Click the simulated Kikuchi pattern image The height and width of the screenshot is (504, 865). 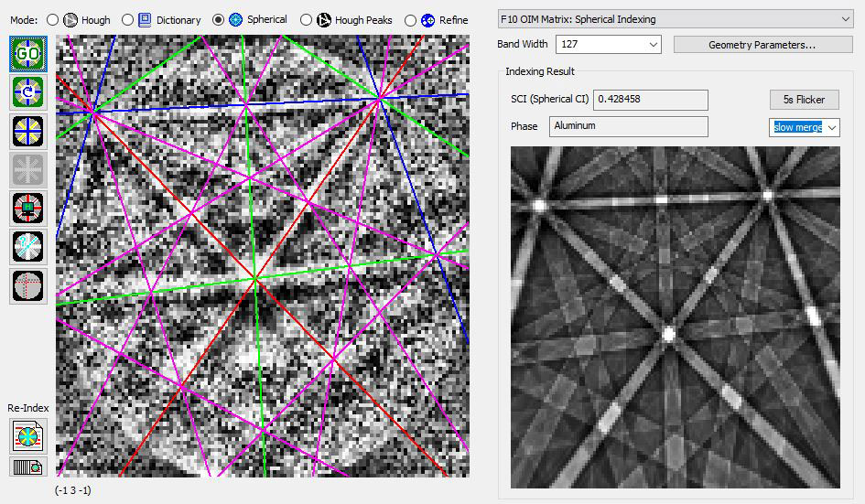pos(675,316)
